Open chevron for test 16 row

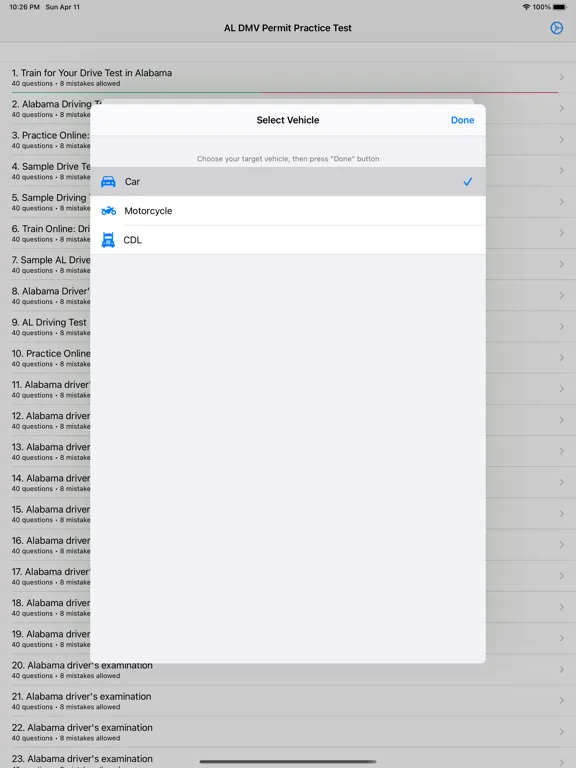(x=562, y=545)
